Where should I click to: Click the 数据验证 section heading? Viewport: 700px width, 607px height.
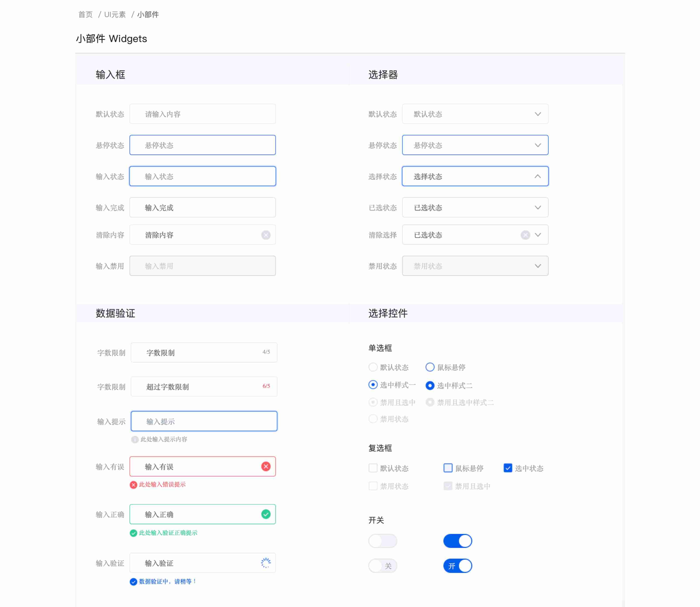click(x=115, y=313)
